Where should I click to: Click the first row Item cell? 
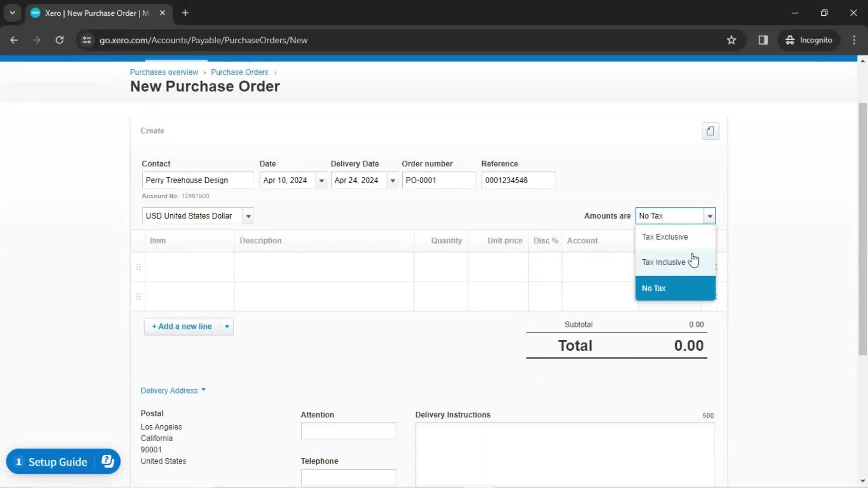(189, 267)
